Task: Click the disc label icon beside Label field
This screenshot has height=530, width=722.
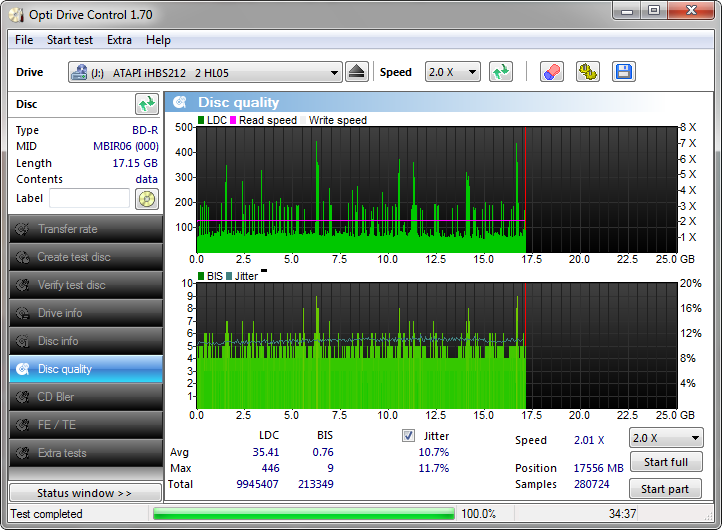Action: coord(147,199)
